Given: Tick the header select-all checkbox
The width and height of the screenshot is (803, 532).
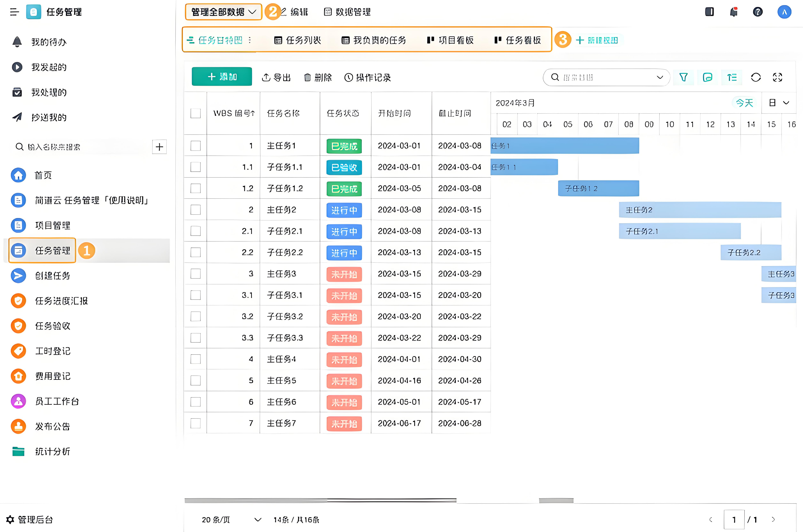Looking at the screenshot, I should 195,113.
